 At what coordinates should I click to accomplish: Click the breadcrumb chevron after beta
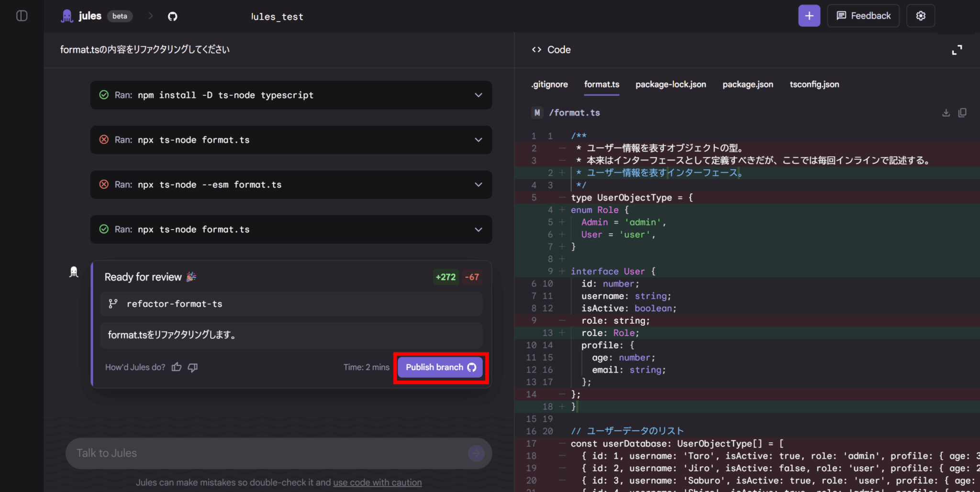150,16
